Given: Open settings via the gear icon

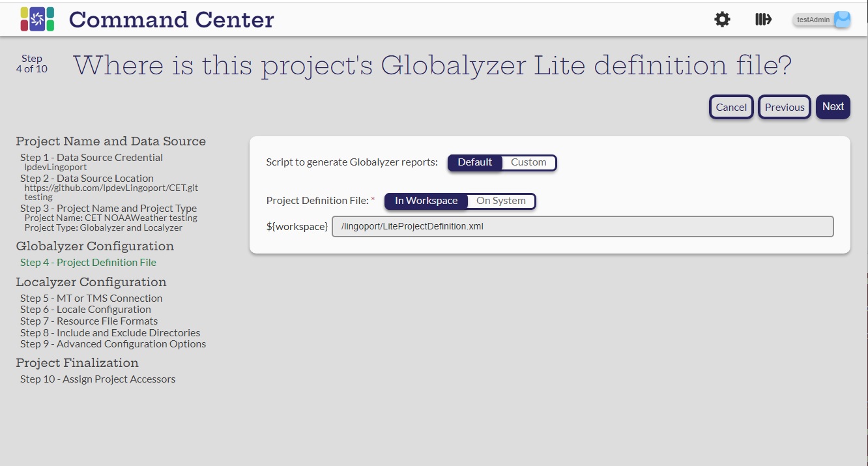Looking at the screenshot, I should pos(722,20).
